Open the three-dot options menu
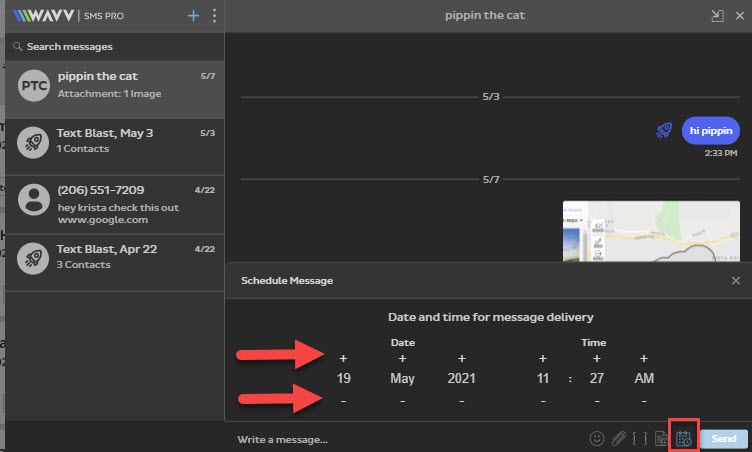The width and height of the screenshot is (752, 452). pos(214,16)
